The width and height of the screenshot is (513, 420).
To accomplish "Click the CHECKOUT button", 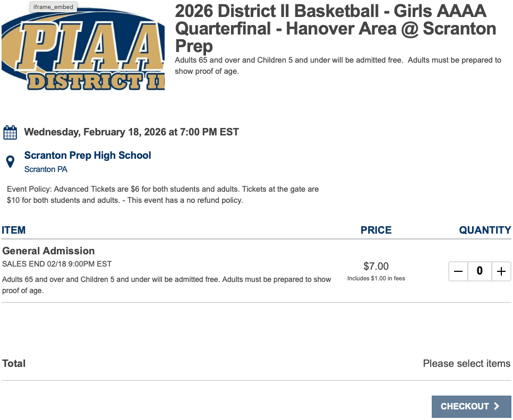I will point(471,406).
